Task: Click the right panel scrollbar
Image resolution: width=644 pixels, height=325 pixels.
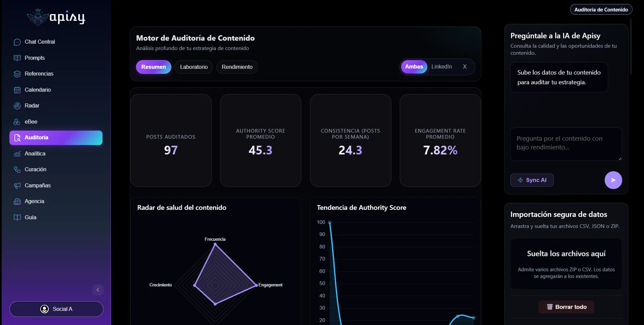Action: [x=631, y=47]
